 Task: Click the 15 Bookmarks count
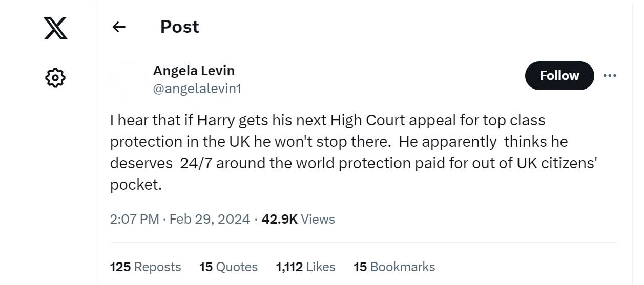(x=394, y=267)
